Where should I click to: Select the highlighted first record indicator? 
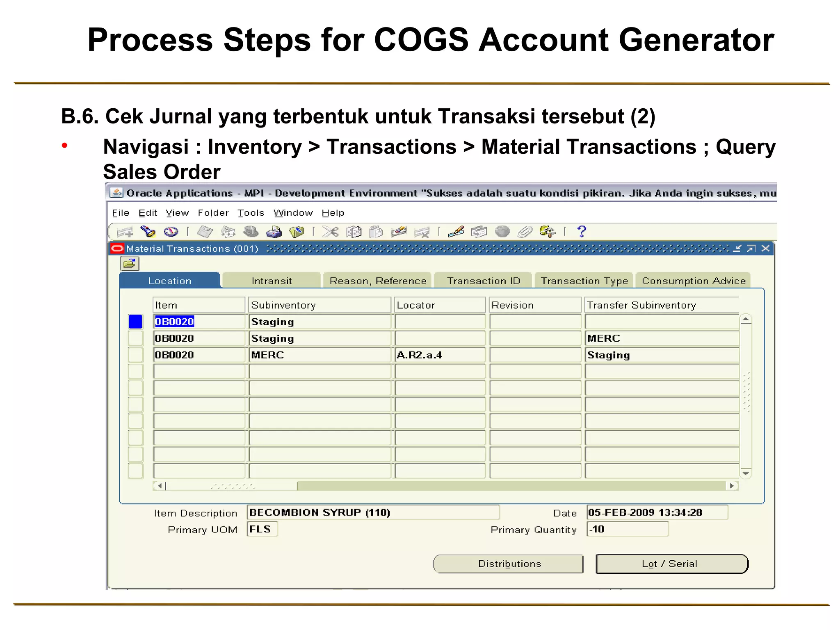(x=135, y=322)
